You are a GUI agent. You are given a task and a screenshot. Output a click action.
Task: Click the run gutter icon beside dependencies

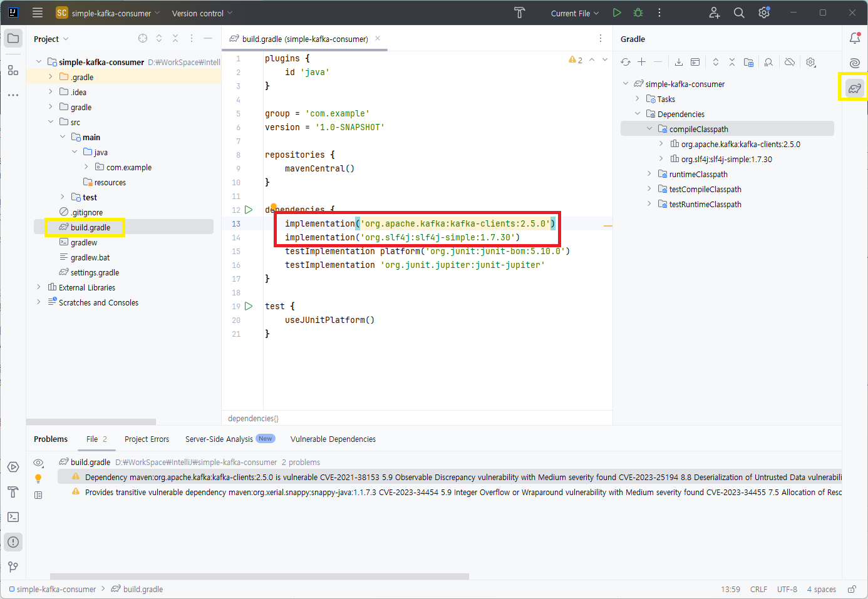(249, 210)
